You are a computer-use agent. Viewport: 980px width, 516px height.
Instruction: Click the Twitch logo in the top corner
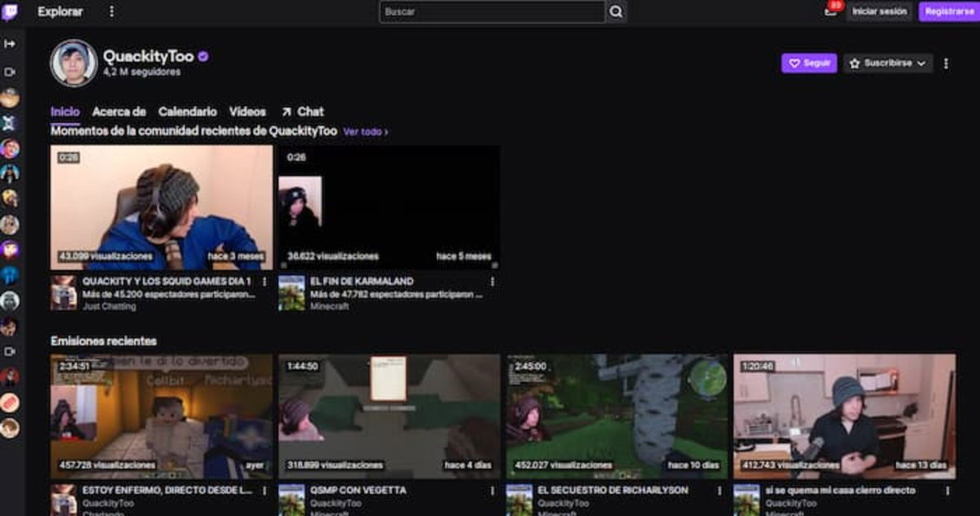12,12
